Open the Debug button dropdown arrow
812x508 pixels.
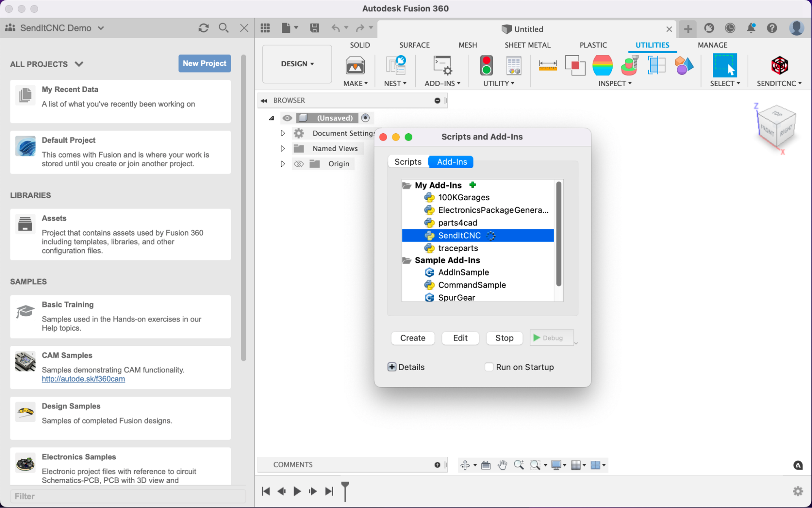coord(576,343)
